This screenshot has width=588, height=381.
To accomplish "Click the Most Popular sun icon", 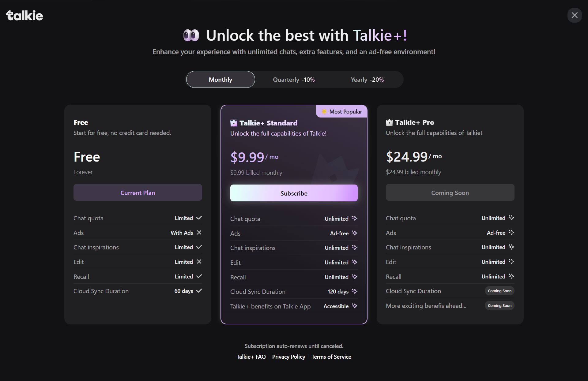I will click(324, 112).
